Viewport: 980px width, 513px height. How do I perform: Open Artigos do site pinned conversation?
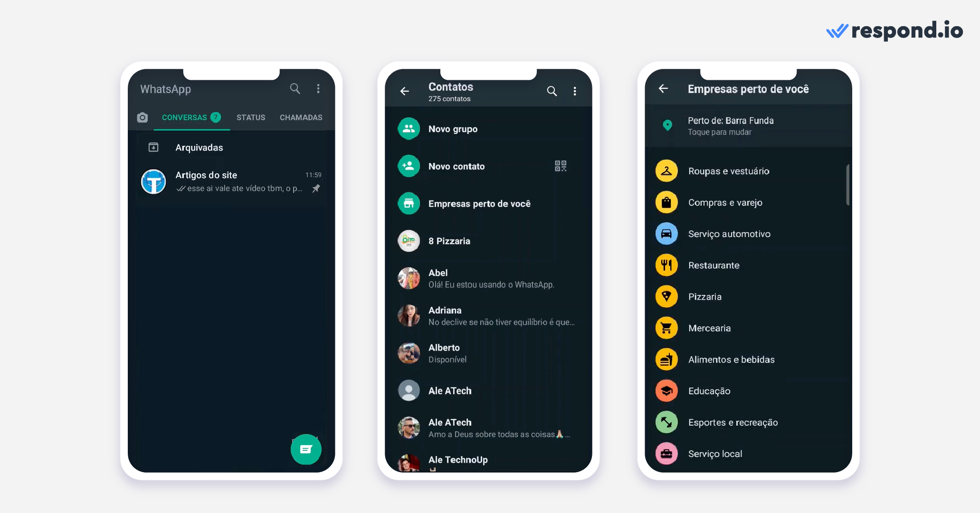click(x=231, y=181)
